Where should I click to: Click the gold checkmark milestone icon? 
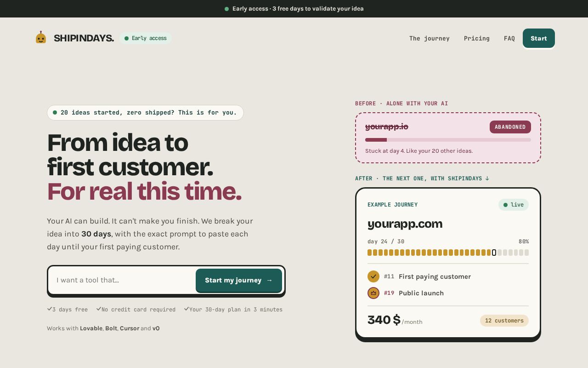(x=373, y=276)
